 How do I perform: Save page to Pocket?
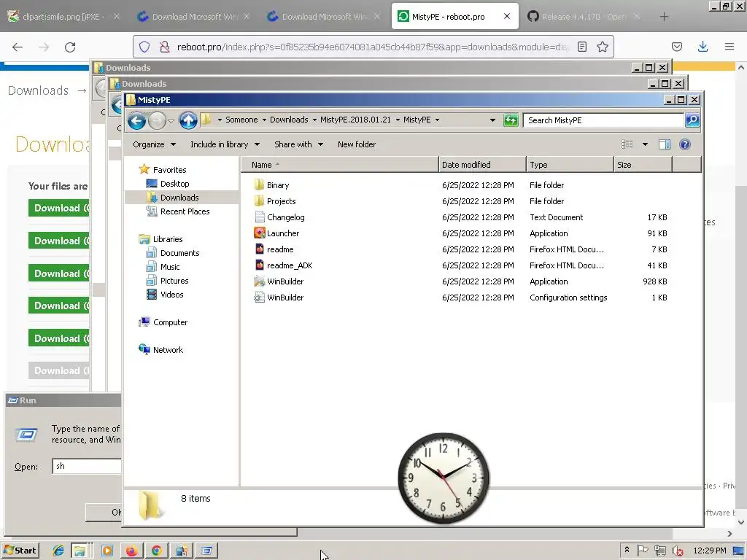click(676, 47)
